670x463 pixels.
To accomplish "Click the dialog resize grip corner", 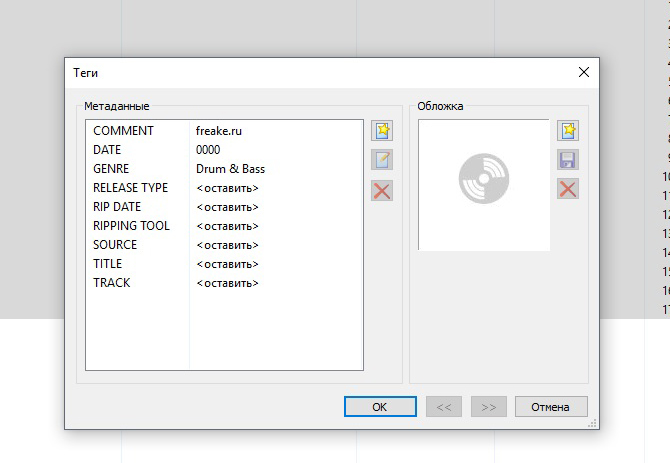I will click(x=592, y=423).
